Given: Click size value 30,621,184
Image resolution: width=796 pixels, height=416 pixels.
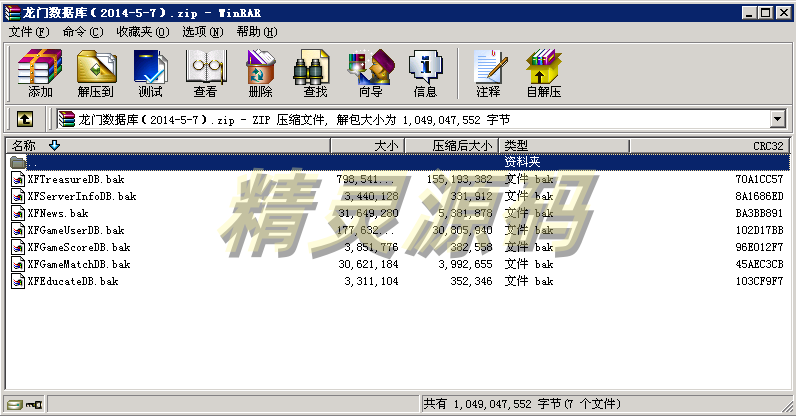Looking at the screenshot, I should pos(369,264).
